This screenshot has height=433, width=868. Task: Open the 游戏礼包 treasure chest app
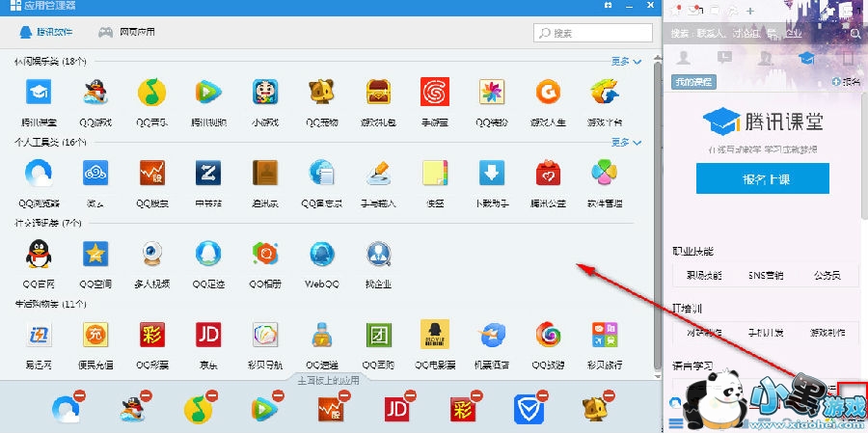pyautogui.click(x=379, y=92)
